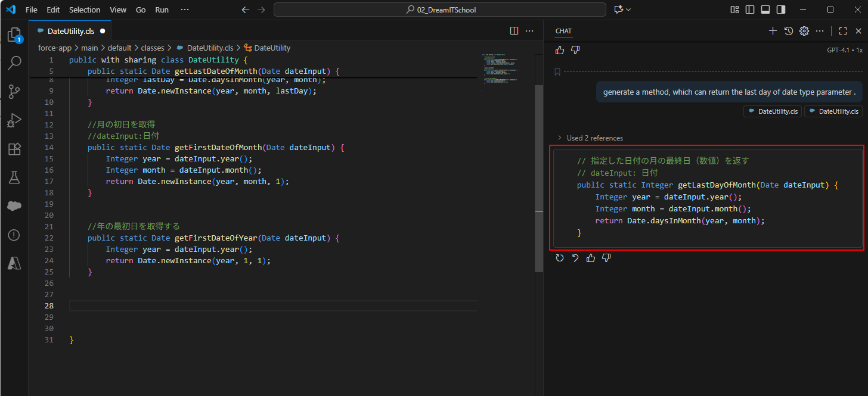
Task: Open the Search view icon
Action: point(14,63)
